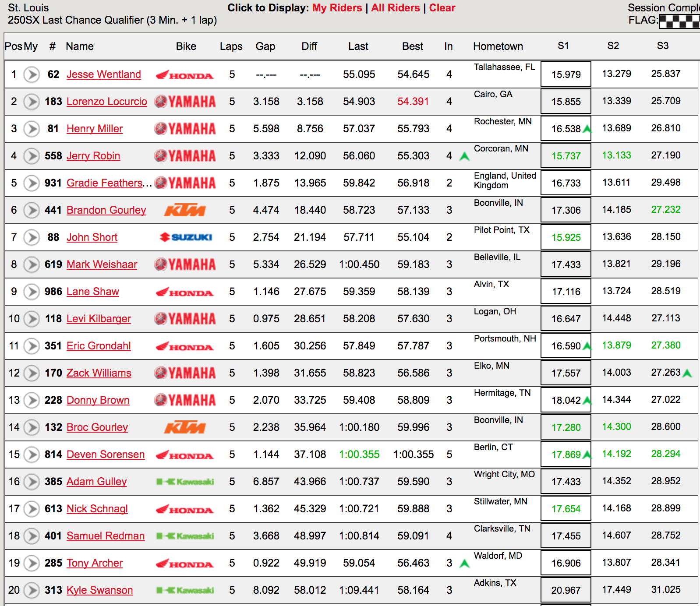
Task: Click the Diff column header
Action: point(309,46)
